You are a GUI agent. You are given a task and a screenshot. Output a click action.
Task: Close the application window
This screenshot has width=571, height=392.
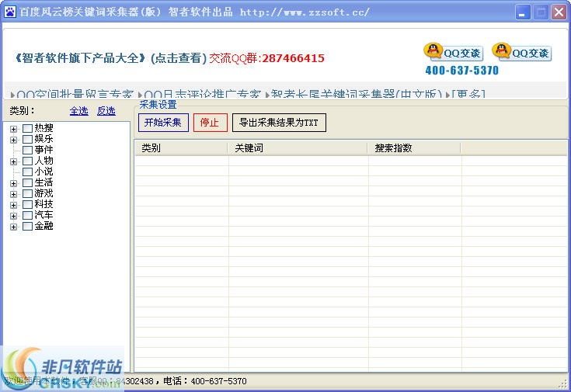(x=559, y=12)
